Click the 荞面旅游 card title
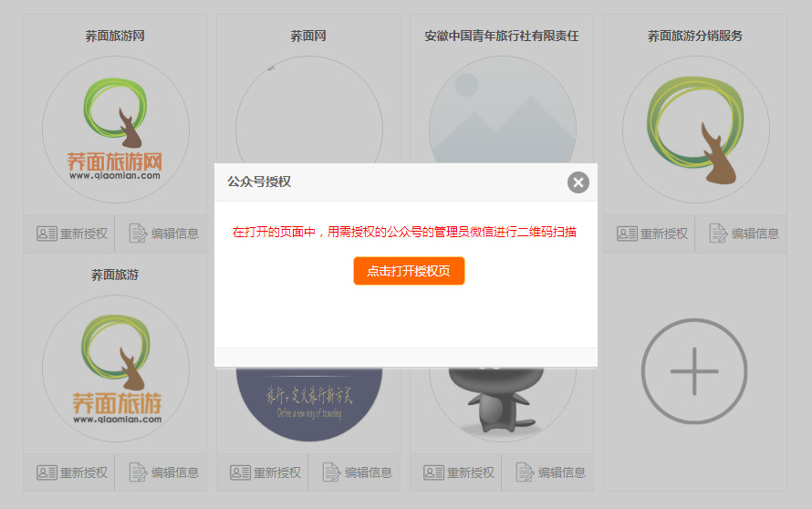Image resolution: width=812 pixels, height=509 pixels. tap(115, 275)
